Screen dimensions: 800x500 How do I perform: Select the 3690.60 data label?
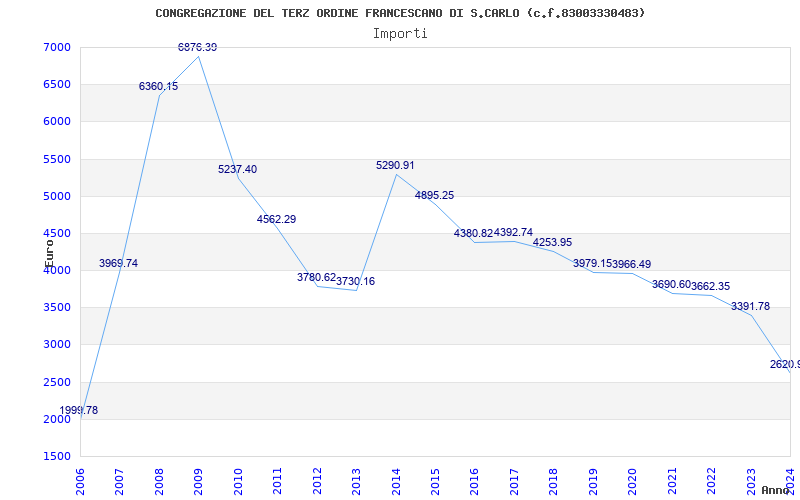pyautogui.click(x=671, y=284)
